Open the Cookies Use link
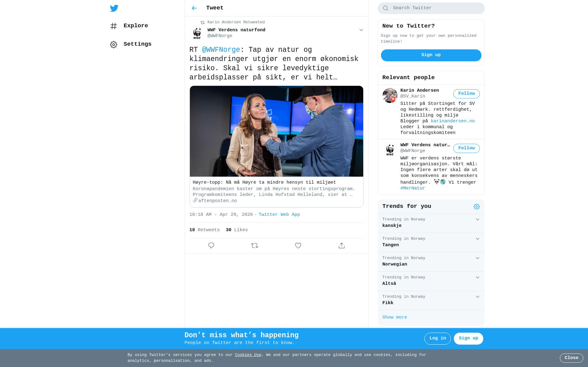Image resolution: width=588 pixels, height=367 pixels. pos(248,355)
